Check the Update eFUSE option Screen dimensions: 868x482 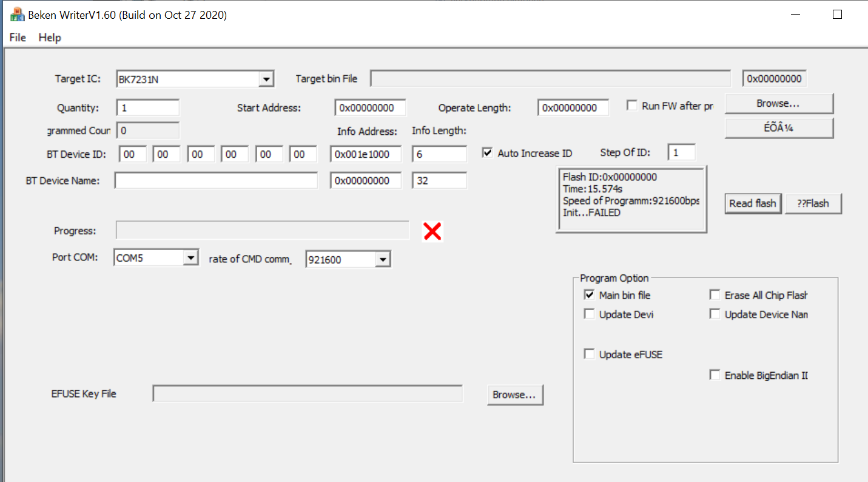click(x=589, y=353)
